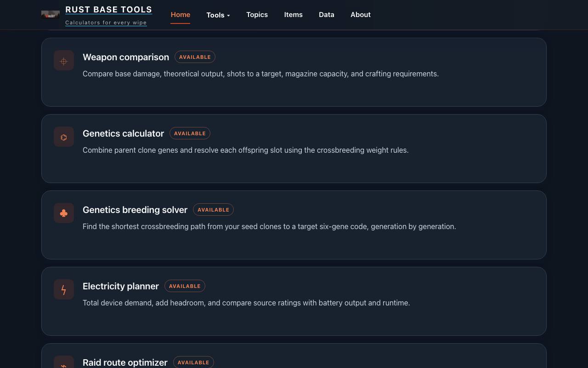Click the AVAILABLE badge beside Electricity planner

185,286
